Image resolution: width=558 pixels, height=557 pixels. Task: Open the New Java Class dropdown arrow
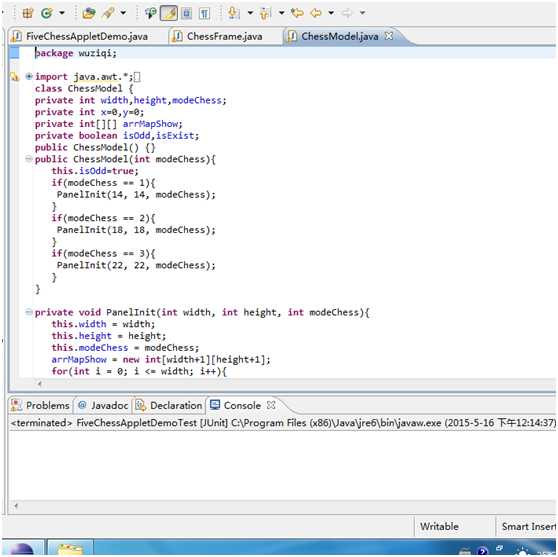pyautogui.click(x=62, y=14)
